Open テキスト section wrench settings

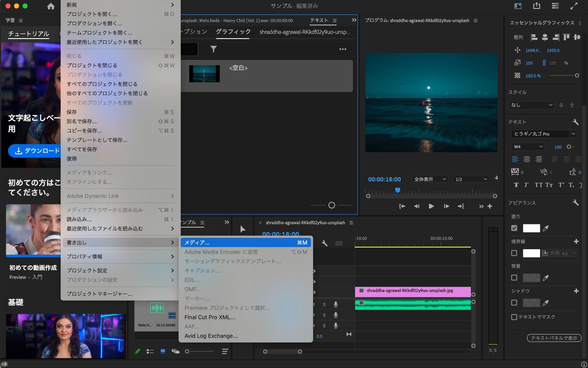pyautogui.click(x=575, y=122)
